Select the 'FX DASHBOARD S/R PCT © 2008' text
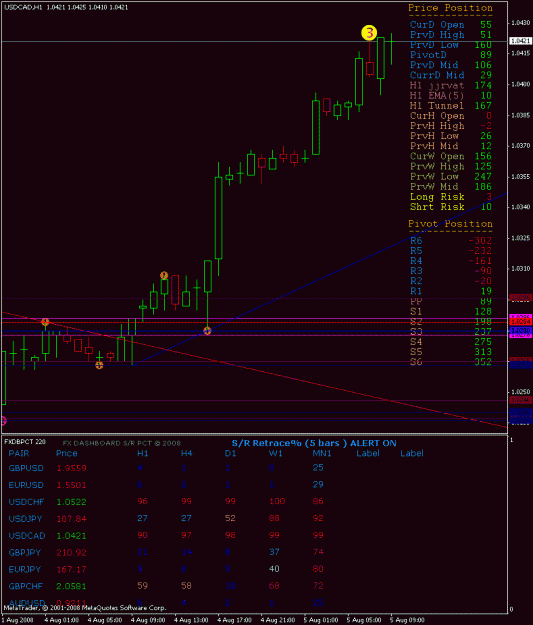 click(x=122, y=443)
